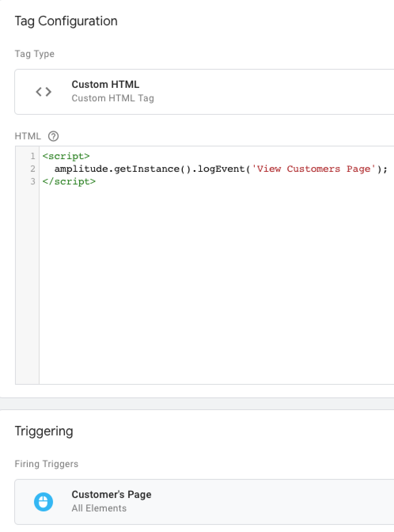The height and width of the screenshot is (532, 394).
Task: Click the 'Custom HTML Tag' subtitle text
Action: pyautogui.click(x=113, y=98)
